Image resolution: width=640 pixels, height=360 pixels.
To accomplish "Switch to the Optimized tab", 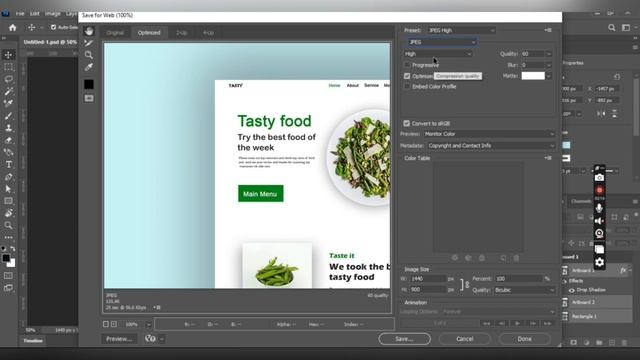I will click(x=149, y=33).
